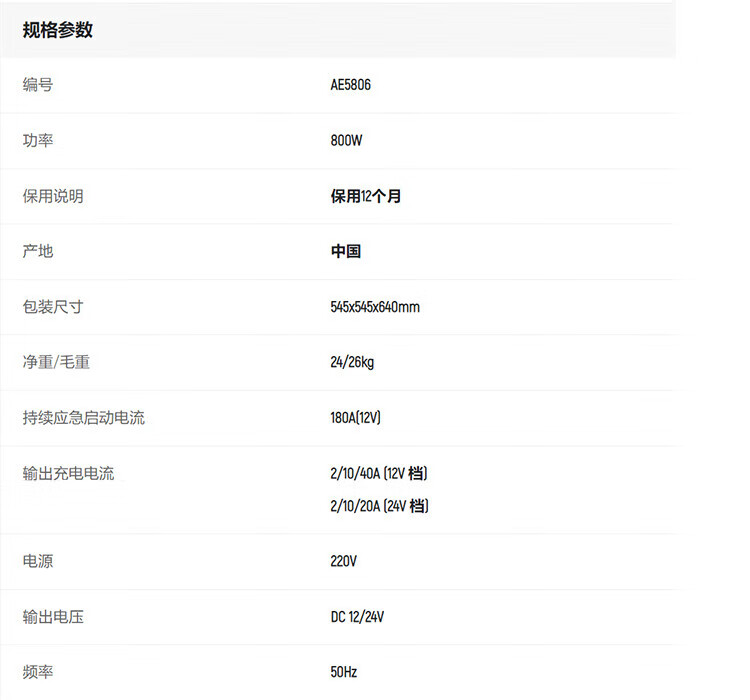Viewport: 750px width, 700px height.
Task: Select the 2/10/20A (24V 档) value
Action: click(x=379, y=506)
